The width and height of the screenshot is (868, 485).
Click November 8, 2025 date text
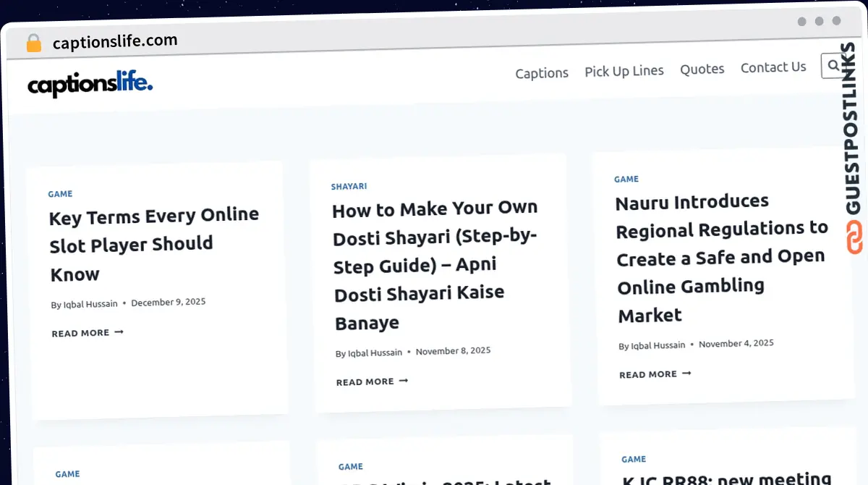[x=453, y=350]
